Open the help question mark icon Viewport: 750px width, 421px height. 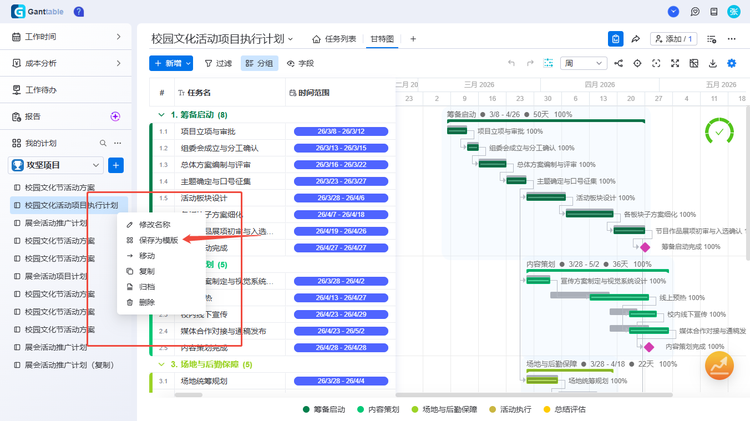(x=79, y=11)
